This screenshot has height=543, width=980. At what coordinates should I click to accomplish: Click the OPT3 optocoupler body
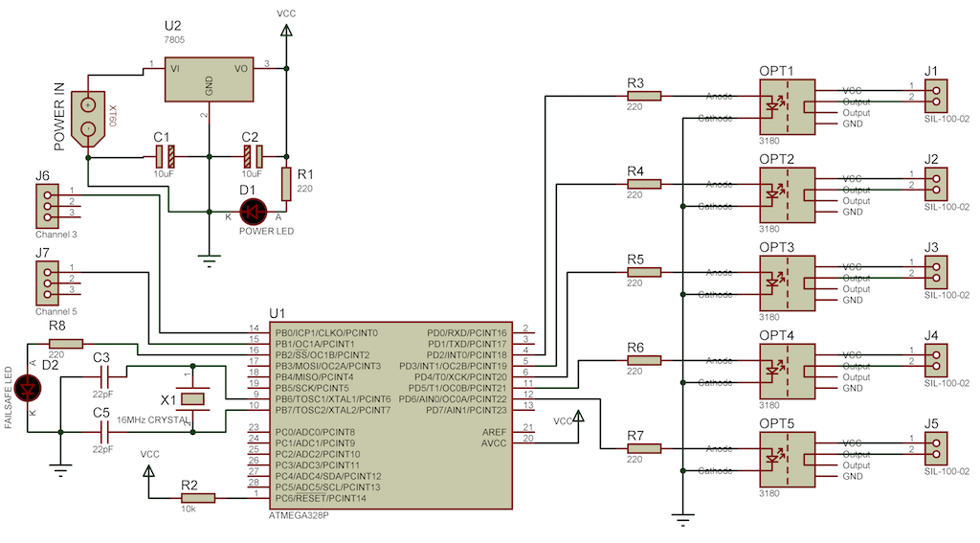788,283
